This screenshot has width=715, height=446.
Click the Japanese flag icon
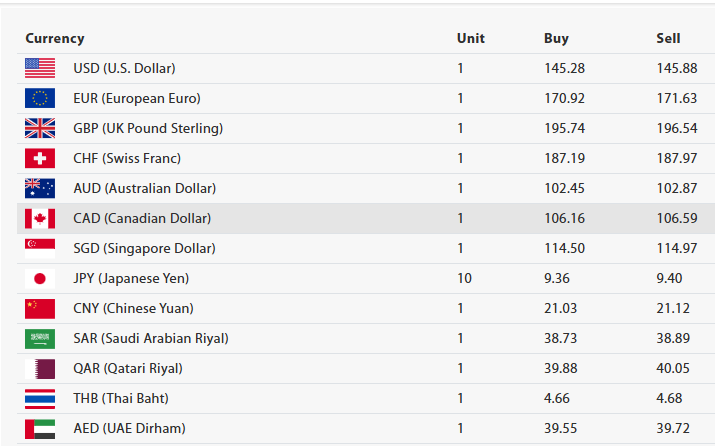click(x=40, y=278)
